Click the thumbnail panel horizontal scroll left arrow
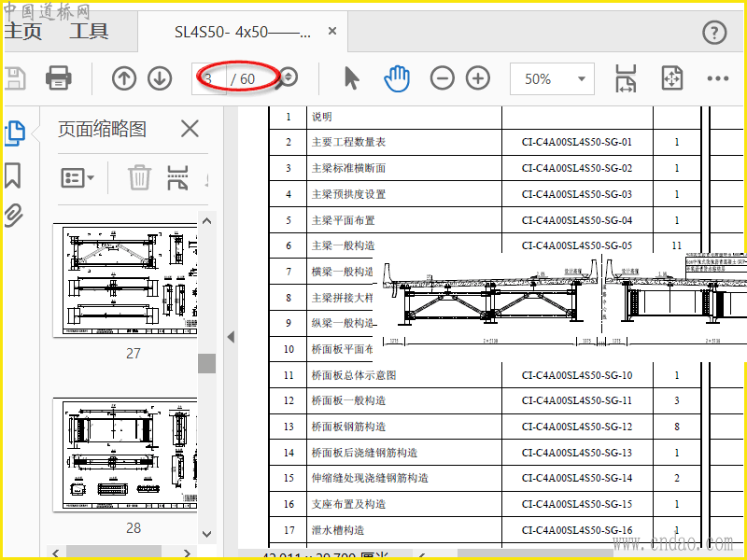The height and width of the screenshot is (560, 747). (56, 553)
